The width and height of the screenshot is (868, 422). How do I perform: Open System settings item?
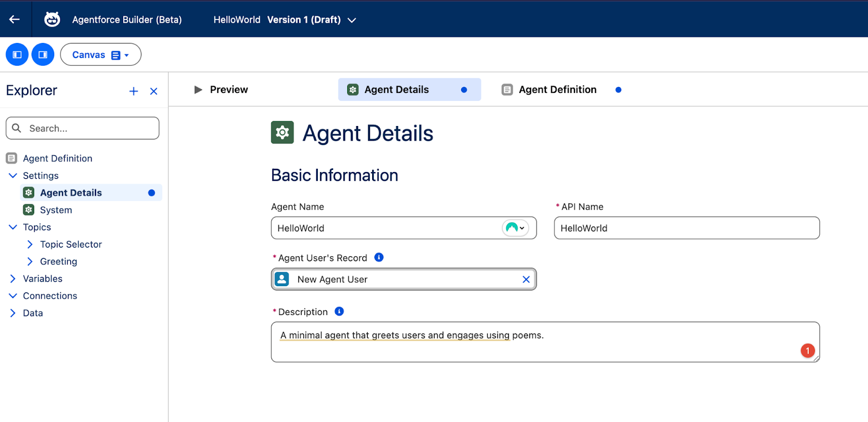(x=56, y=210)
